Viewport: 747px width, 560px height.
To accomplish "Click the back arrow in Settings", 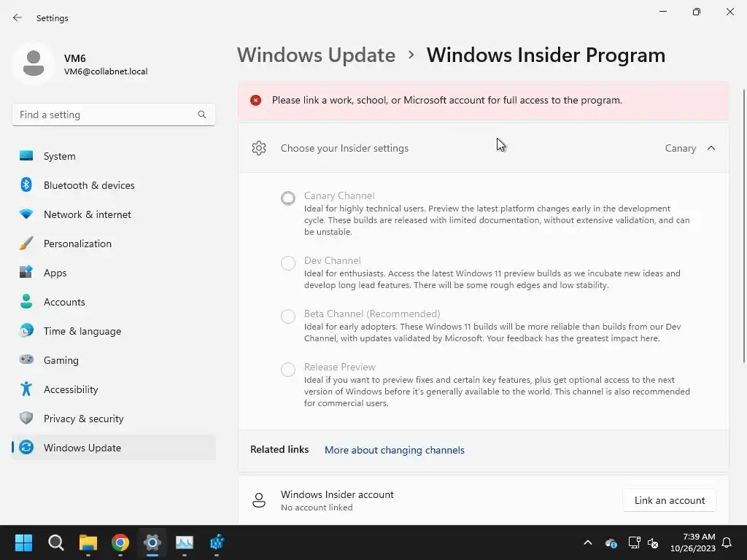I will [x=18, y=17].
